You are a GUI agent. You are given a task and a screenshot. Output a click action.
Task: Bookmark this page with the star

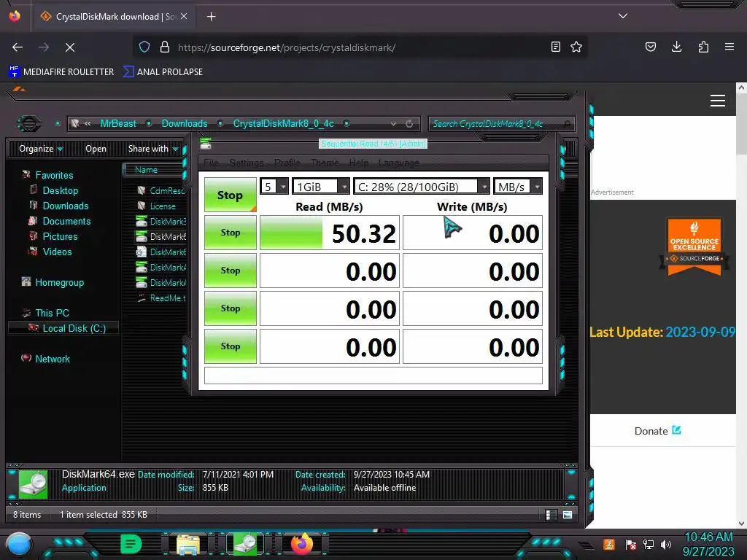576,47
